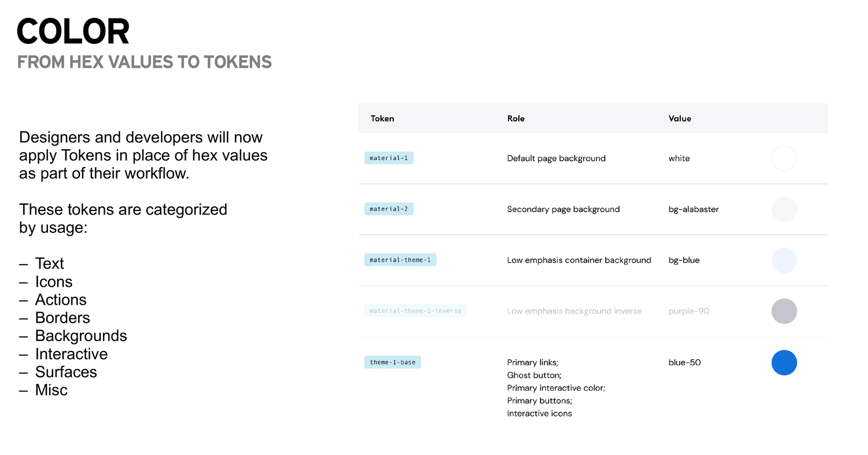Viewport: 868px width, 455px height.
Task: Click the 'Icons' list item
Action: point(54,282)
